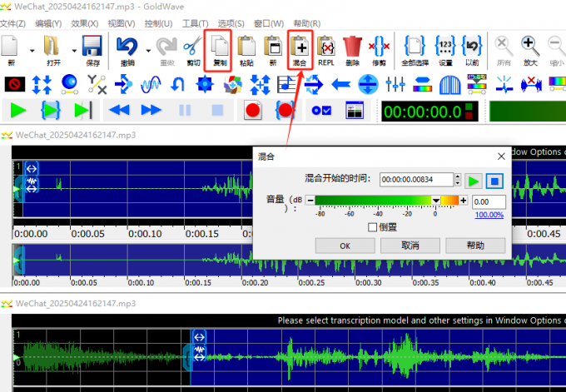Click the blue Fast forward button
The image size is (566, 392).
click(151, 110)
